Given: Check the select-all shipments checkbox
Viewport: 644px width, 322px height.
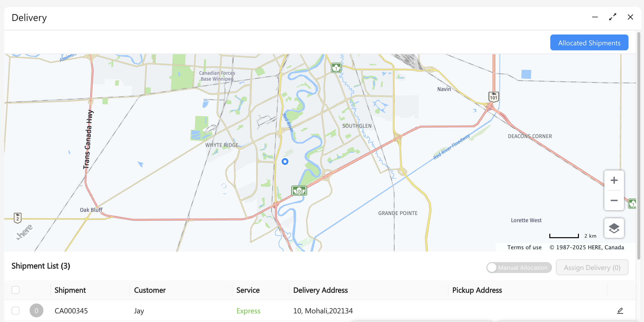Looking at the screenshot, I should point(16,290).
